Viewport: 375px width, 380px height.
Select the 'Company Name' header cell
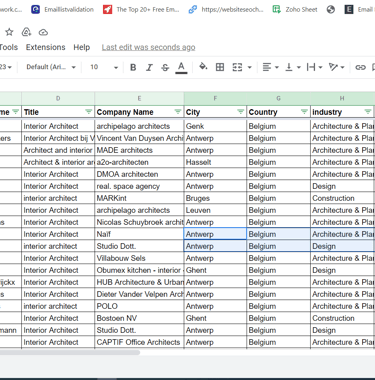point(139,112)
